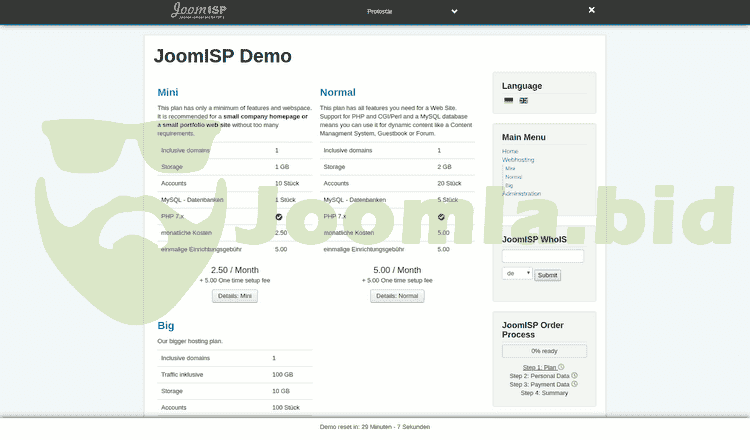This screenshot has height=440, width=750.
Task: Close the demo bar with X icon
Action: tap(591, 10)
